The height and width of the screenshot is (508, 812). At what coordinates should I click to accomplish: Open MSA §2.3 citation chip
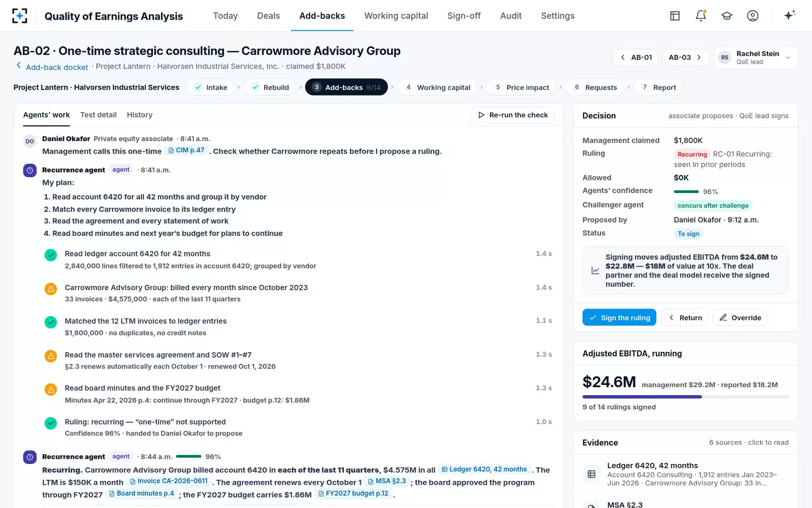[x=387, y=481]
